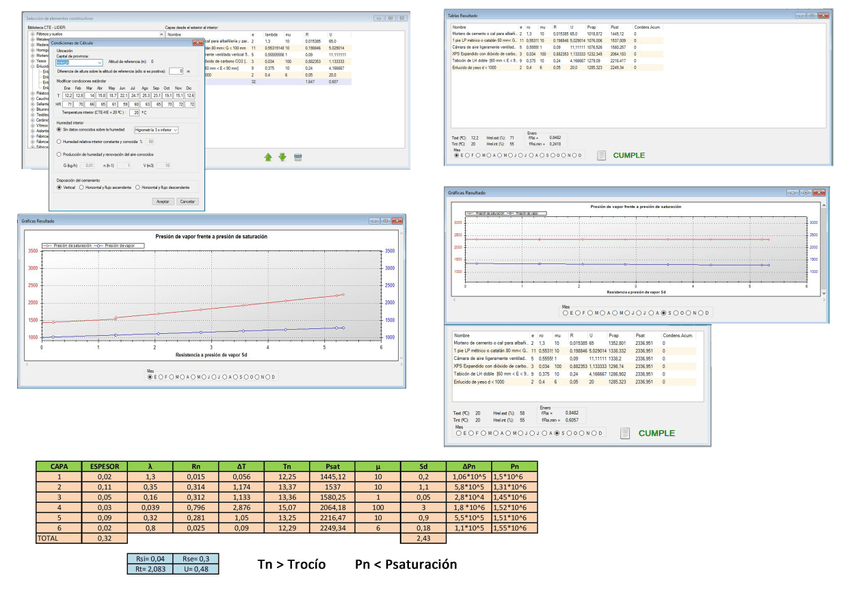Click the green move-up arrow icon
The width and height of the screenshot is (848, 600).
[268, 157]
